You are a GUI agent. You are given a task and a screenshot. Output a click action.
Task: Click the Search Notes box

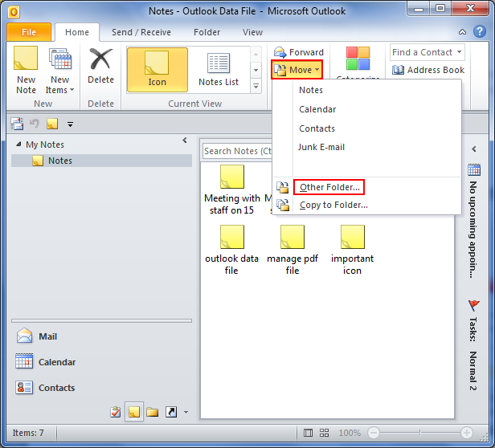pos(237,151)
